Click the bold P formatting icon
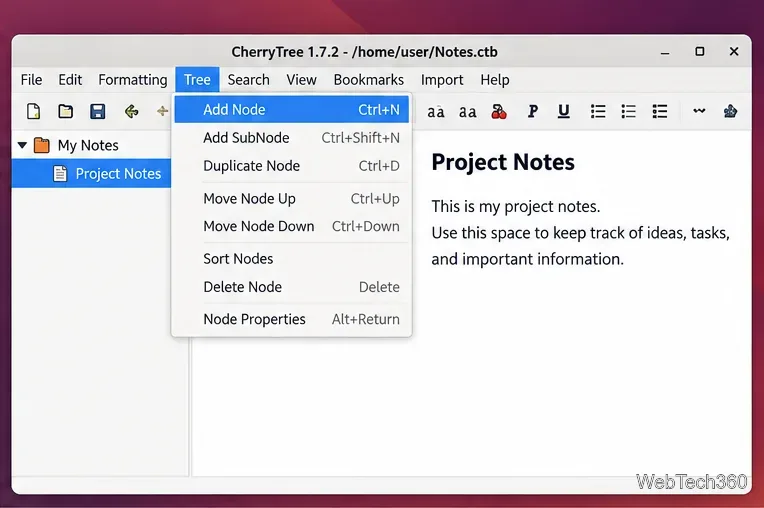This screenshot has height=508, width=764. point(533,112)
